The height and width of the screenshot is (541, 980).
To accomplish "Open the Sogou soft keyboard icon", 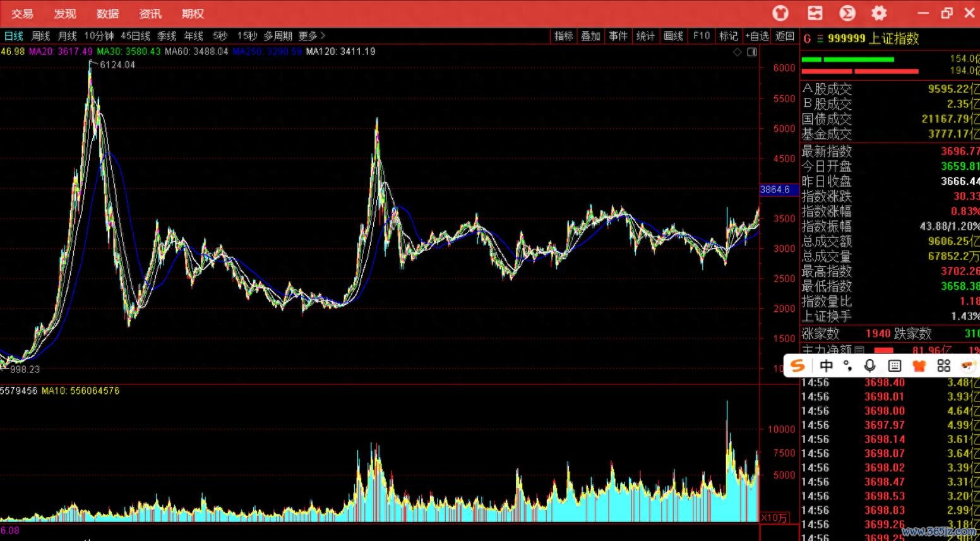I will pyautogui.click(x=894, y=366).
